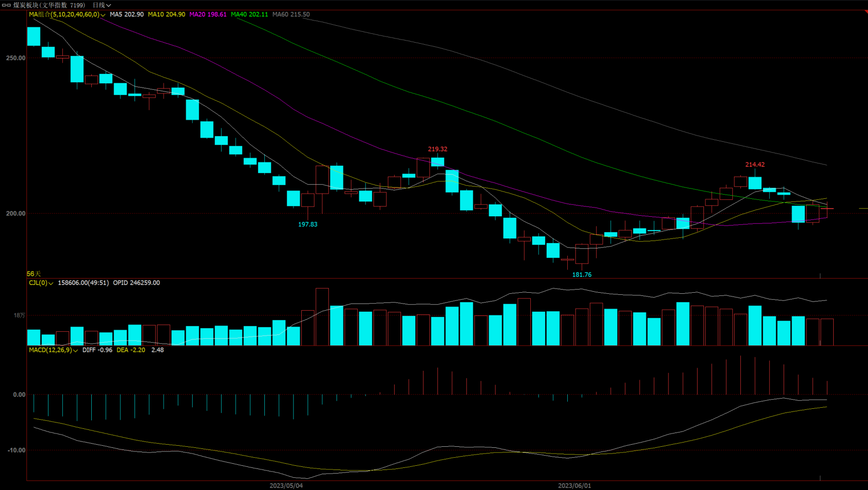Click the chain link icon beside 煤炭板块
Screen dimensions: 868x490
click(x=6, y=5)
